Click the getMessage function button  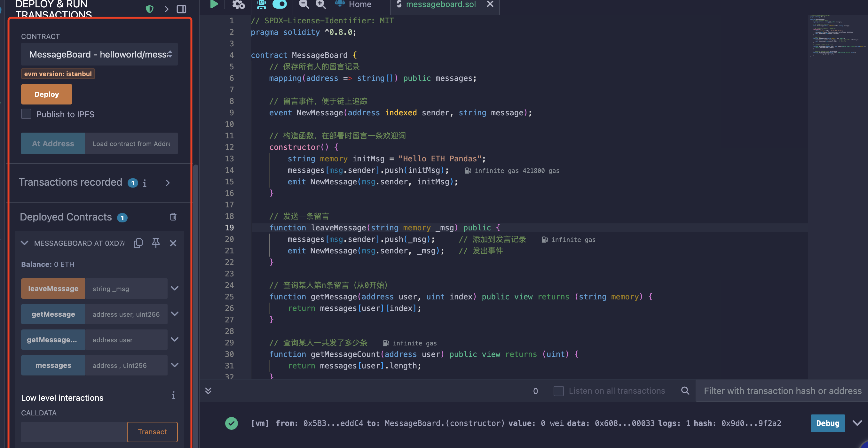click(53, 314)
